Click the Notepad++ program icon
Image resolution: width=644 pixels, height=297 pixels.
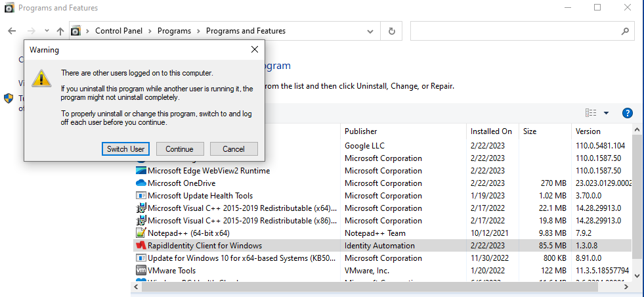141,233
